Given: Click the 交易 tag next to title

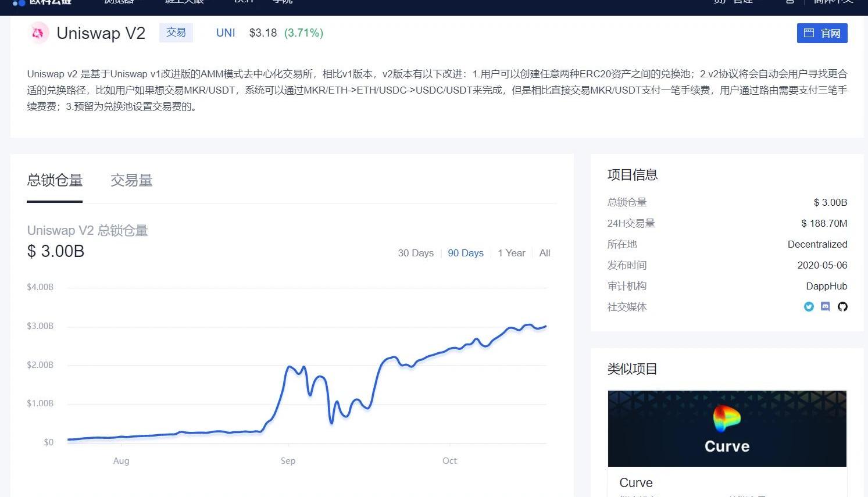Looking at the screenshot, I should coord(176,33).
